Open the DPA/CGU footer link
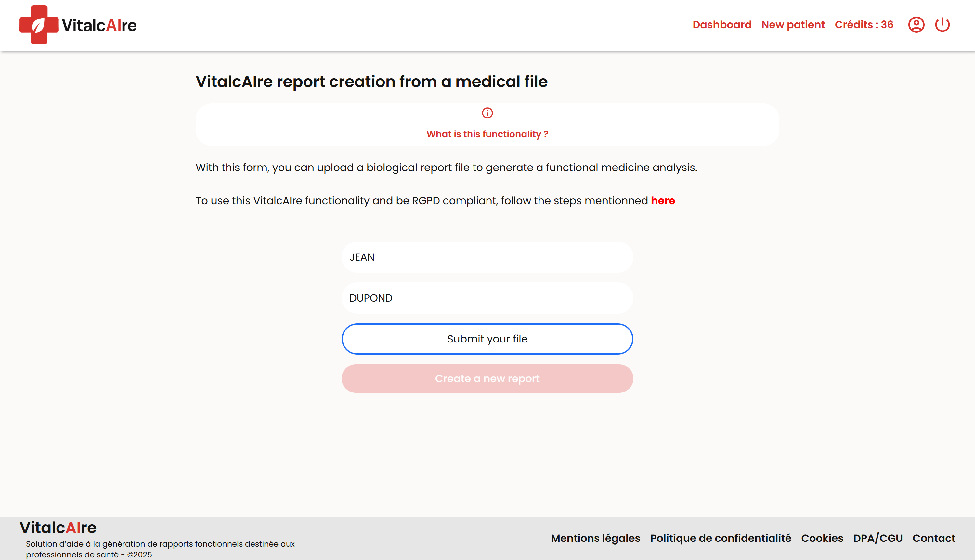Image resolution: width=975 pixels, height=560 pixels. point(877,538)
